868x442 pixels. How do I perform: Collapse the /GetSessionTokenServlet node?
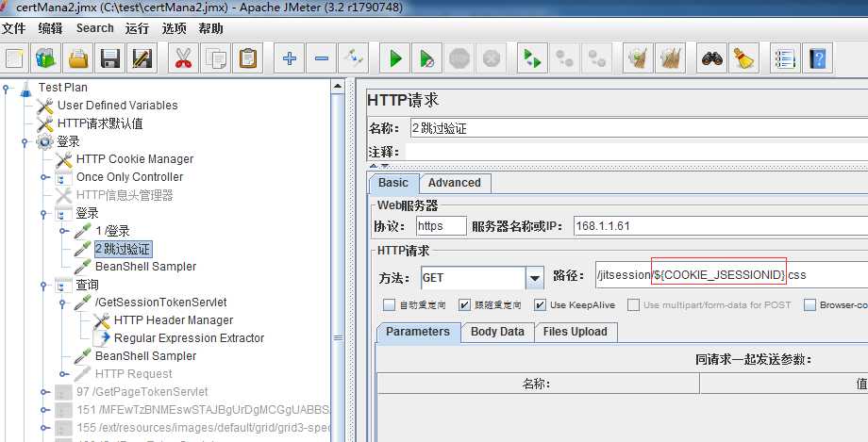[62, 303]
